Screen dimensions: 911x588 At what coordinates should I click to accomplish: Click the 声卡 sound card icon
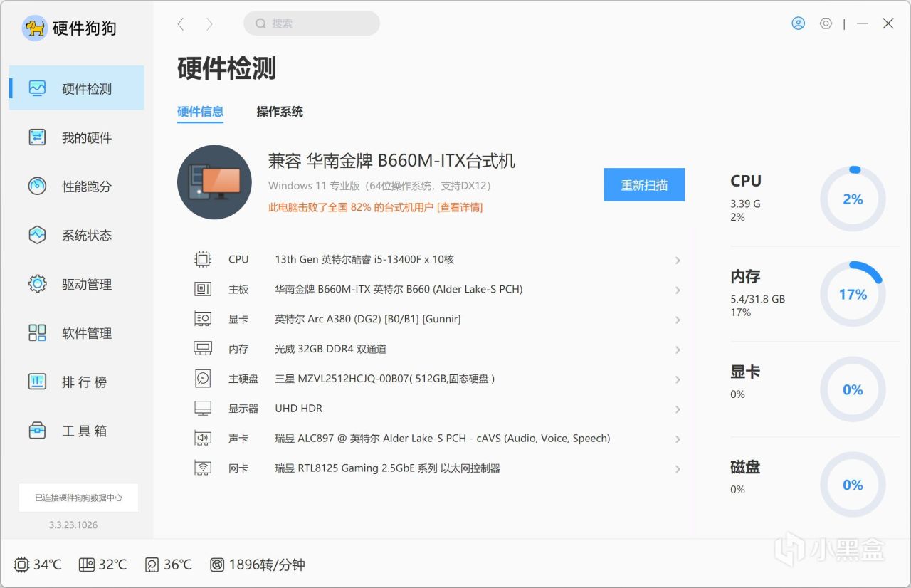coord(203,439)
